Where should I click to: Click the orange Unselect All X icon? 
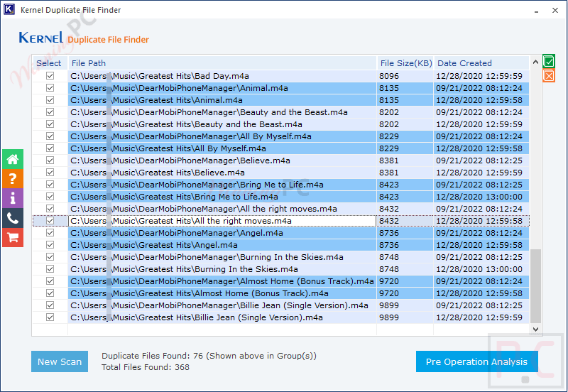[548, 76]
